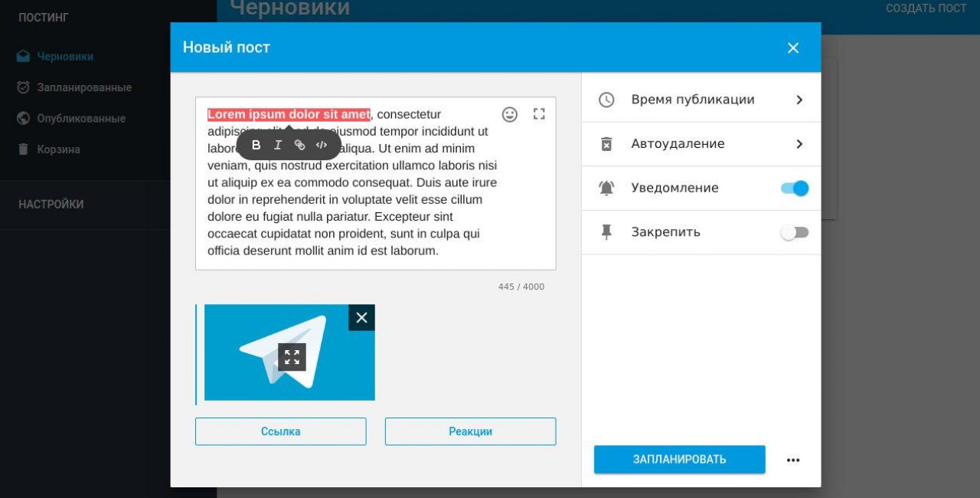
Task: Enlarge the attached image preview
Action: click(292, 357)
